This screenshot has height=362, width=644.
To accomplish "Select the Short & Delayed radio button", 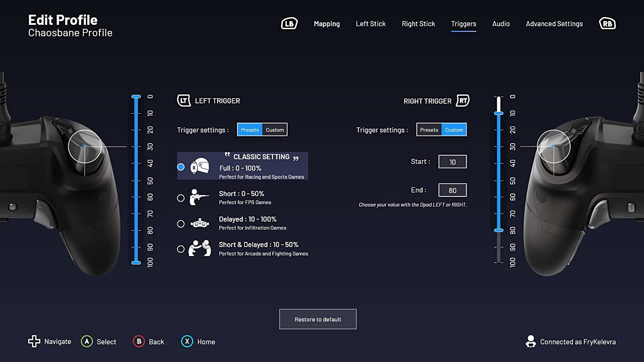I will tap(181, 249).
